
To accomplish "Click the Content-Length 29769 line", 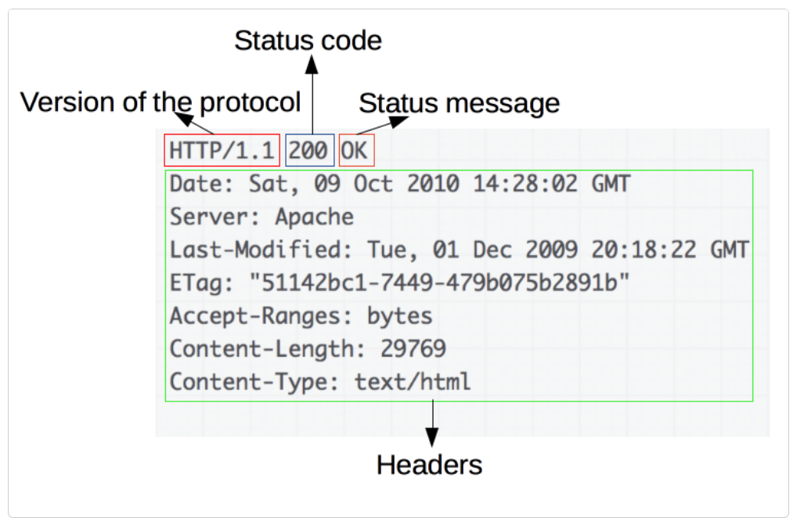I will (308, 348).
